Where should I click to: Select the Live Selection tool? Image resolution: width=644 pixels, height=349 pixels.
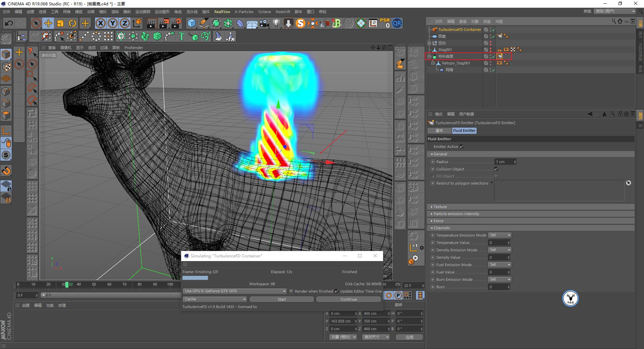pos(36,23)
